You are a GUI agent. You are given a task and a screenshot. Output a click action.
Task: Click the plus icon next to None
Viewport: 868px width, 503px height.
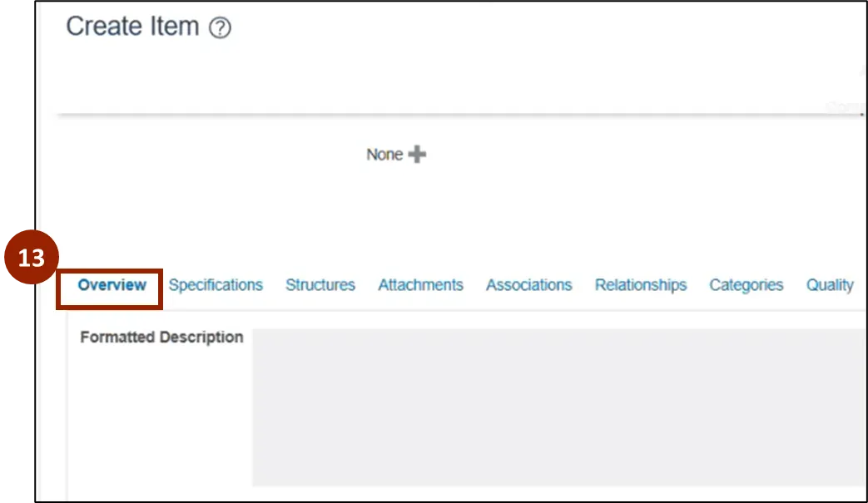point(418,155)
